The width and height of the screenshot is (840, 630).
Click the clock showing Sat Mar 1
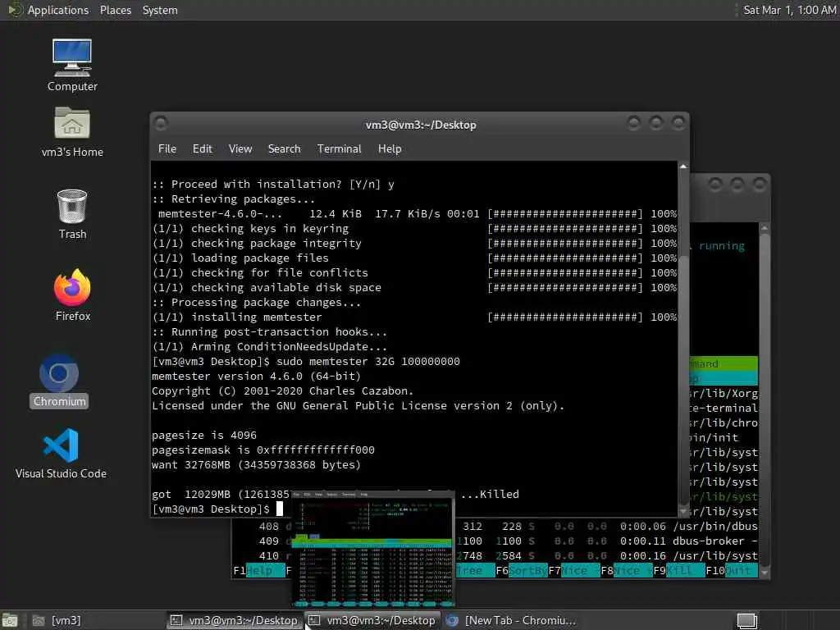tap(789, 10)
